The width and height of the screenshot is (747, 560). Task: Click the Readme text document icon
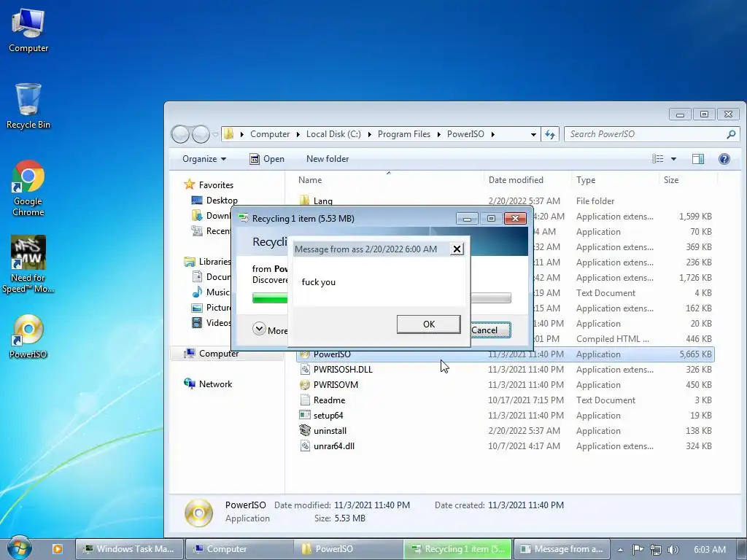(x=305, y=400)
